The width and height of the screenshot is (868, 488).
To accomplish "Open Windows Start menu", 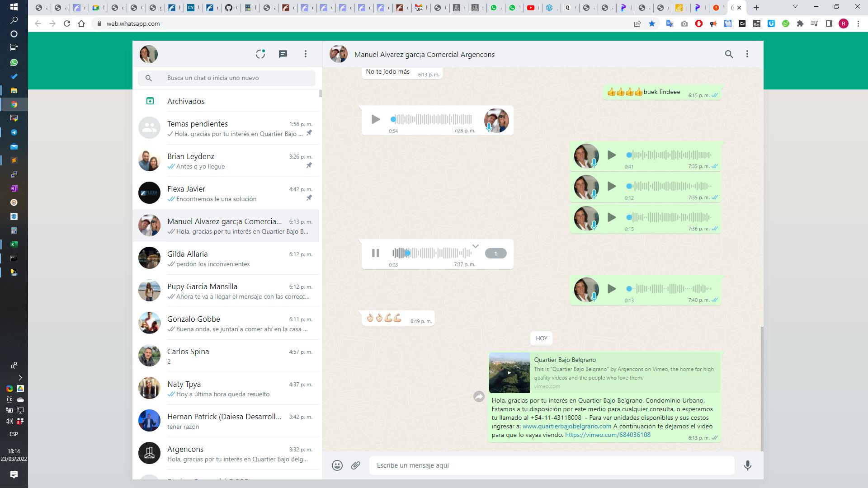I will click(x=14, y=7).
